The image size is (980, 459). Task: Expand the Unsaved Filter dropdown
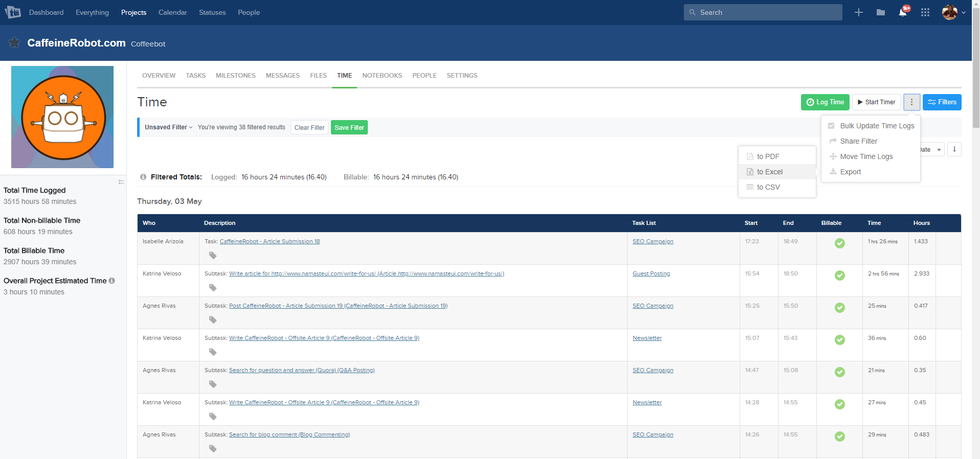click(168, 127)
